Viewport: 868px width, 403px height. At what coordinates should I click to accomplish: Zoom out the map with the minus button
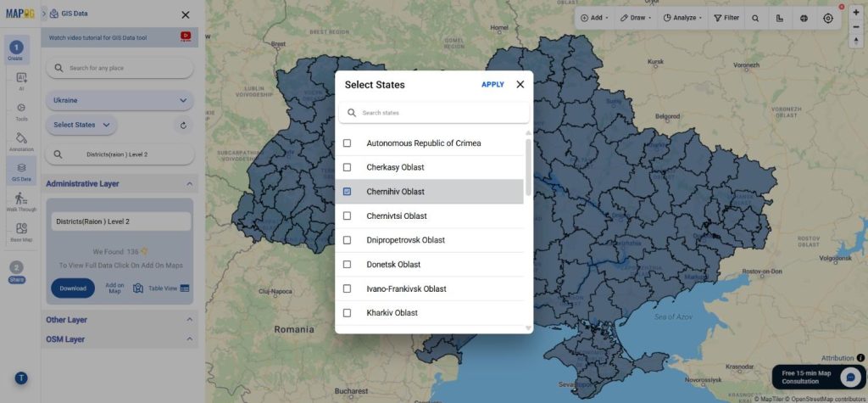(x=856, y=27)
